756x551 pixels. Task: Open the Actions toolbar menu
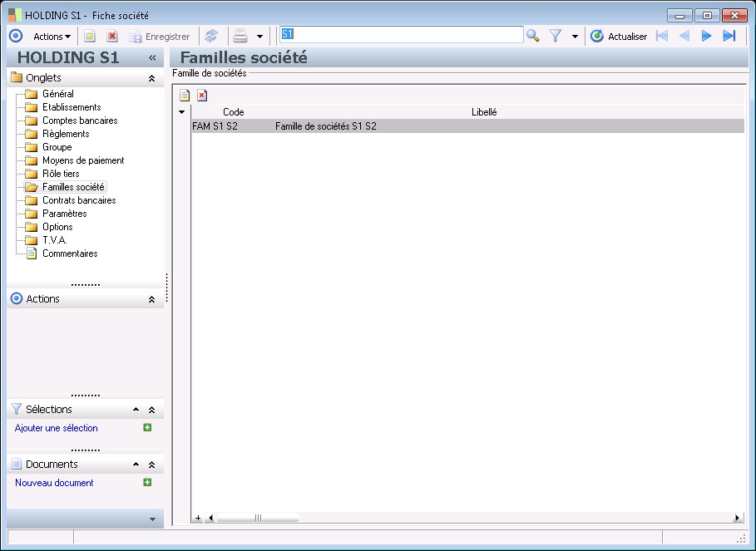(52, 37)
